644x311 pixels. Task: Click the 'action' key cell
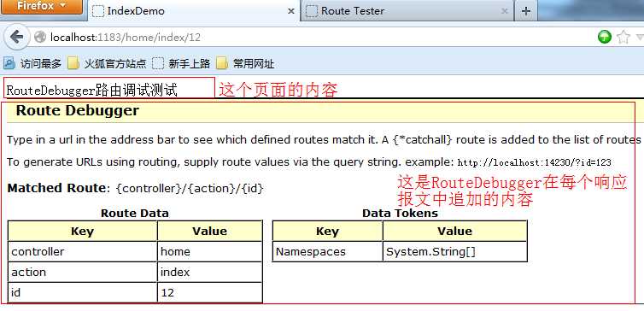tap(83, 272)
